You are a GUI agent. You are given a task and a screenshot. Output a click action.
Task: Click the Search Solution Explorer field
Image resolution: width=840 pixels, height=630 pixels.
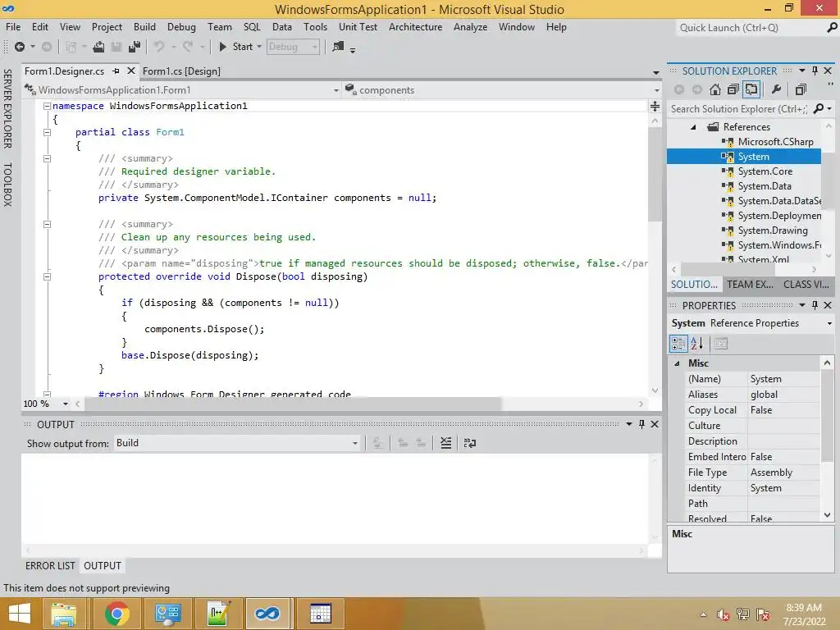(739, 109)
